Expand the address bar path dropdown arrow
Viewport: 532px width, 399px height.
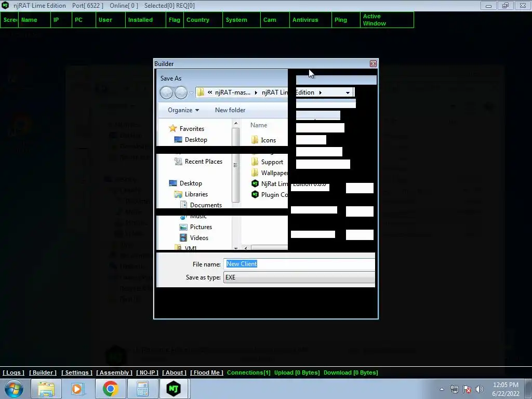coord(348,92)
